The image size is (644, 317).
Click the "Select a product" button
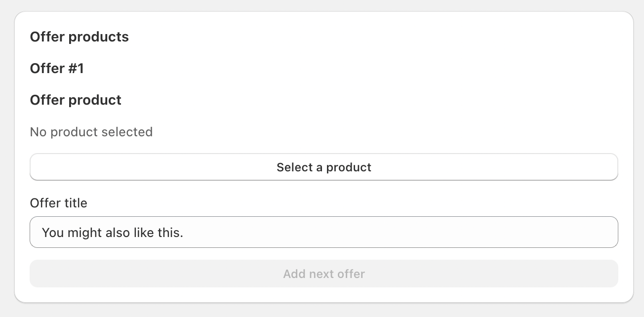click(x=323, y=167)
